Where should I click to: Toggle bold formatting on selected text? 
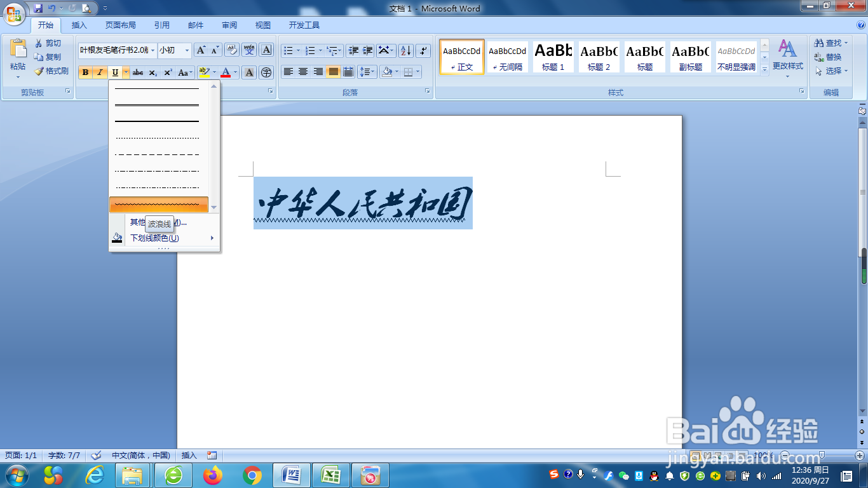(85, 72)
